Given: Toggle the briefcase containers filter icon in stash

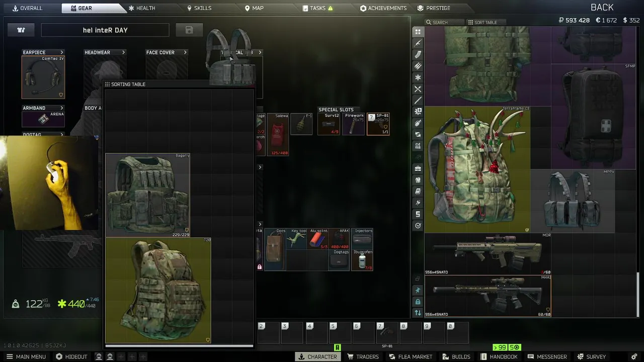Looking at the screenshot, I should click(418, 168).
